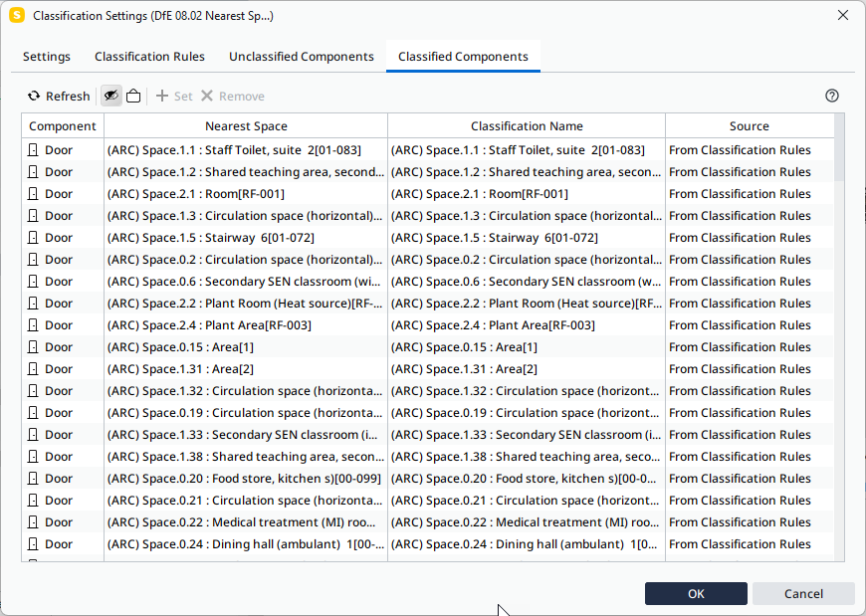Sort by the Nearest Space column header
The image size is (866, 616).
246,125
